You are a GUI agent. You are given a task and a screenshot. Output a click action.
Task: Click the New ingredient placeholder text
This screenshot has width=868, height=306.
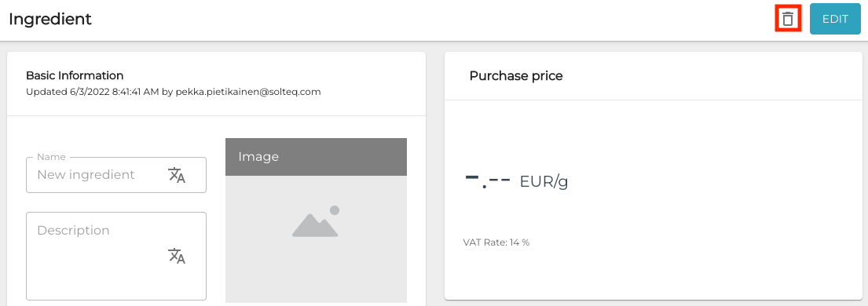86,175
